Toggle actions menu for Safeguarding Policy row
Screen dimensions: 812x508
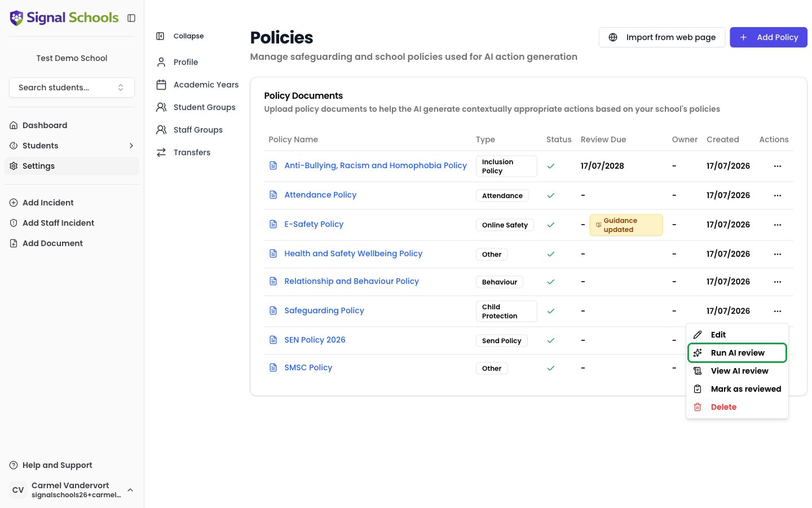click(778, 311)
